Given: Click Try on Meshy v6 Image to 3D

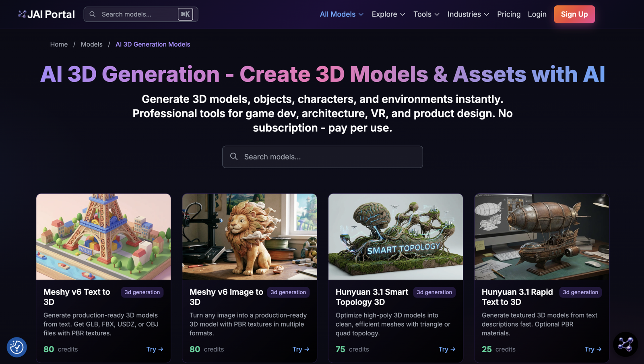Looking at the screenshot, I should [x=301, y=349].
